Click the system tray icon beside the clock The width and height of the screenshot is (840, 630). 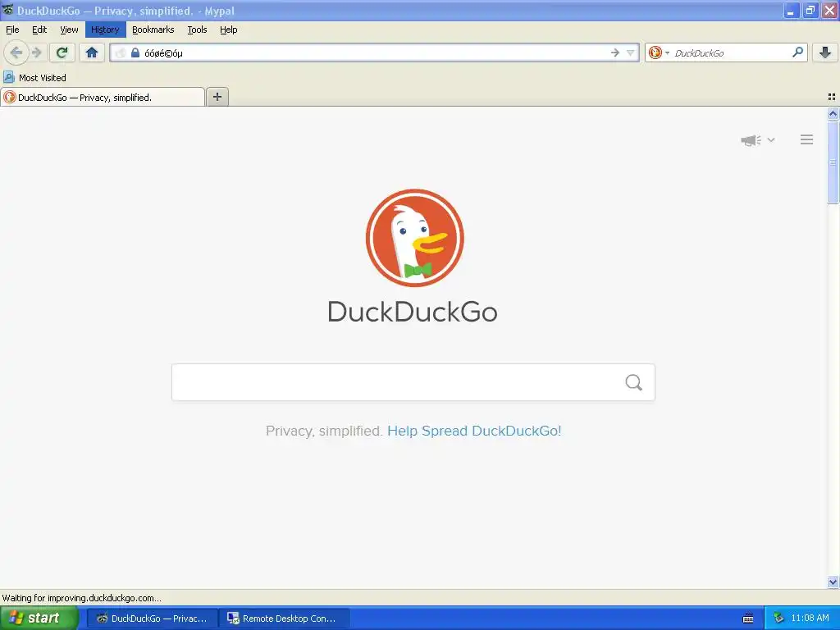778,619
